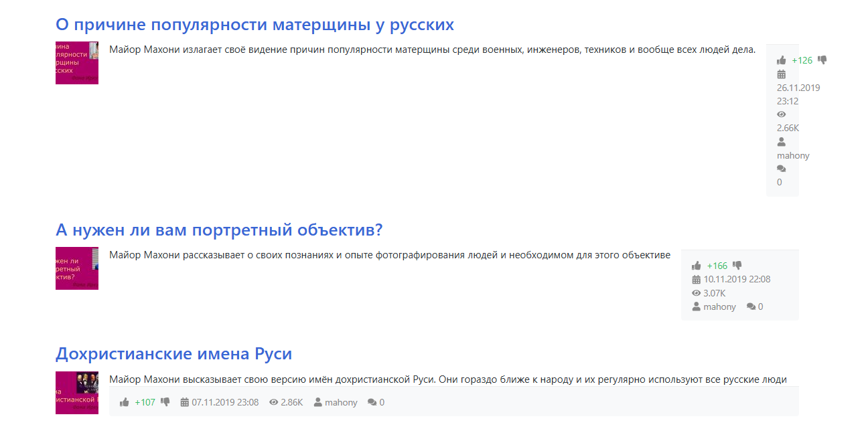This screenshot has width=868, height=443.
Task: Dislike the post rated +166
Action: click(737, 266)
